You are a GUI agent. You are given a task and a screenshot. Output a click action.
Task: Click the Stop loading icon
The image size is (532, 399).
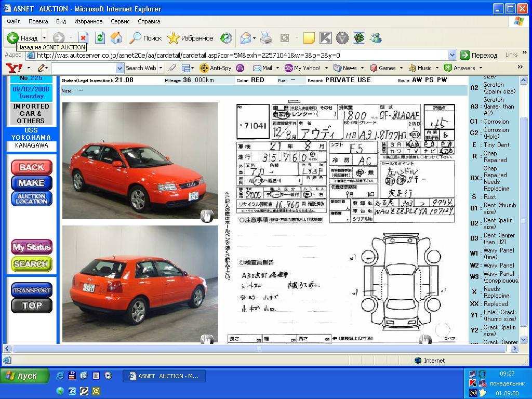83,38
